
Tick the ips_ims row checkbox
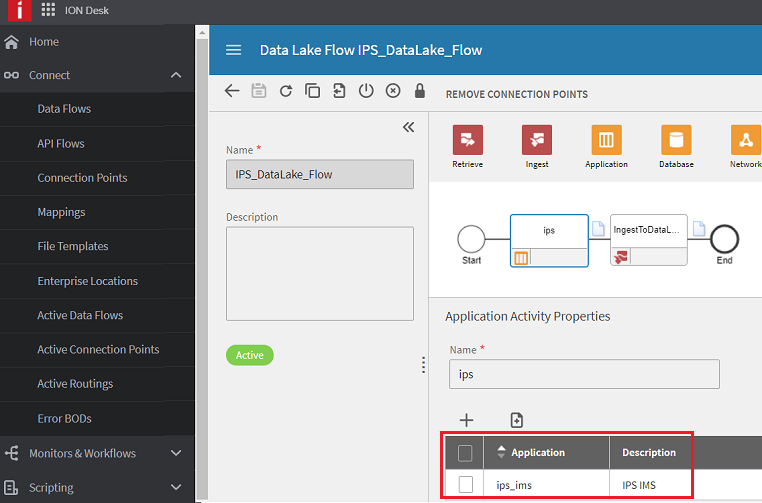tap(465, 485)
